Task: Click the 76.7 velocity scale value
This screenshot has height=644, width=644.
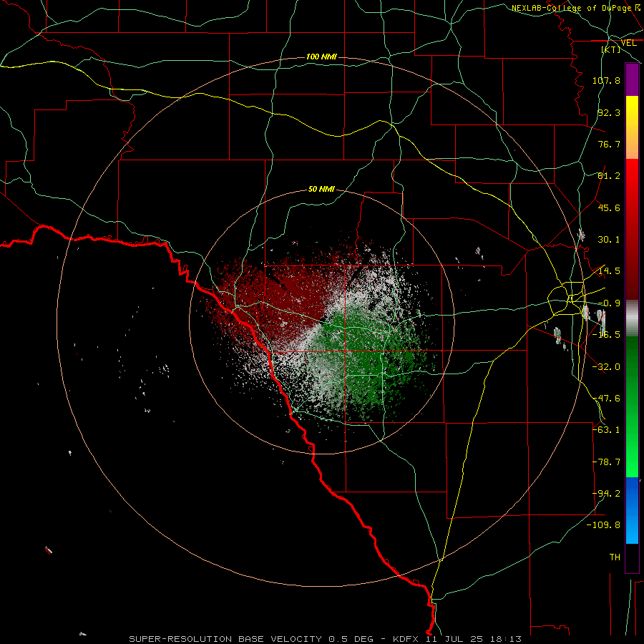Action: tap(609, 144)
